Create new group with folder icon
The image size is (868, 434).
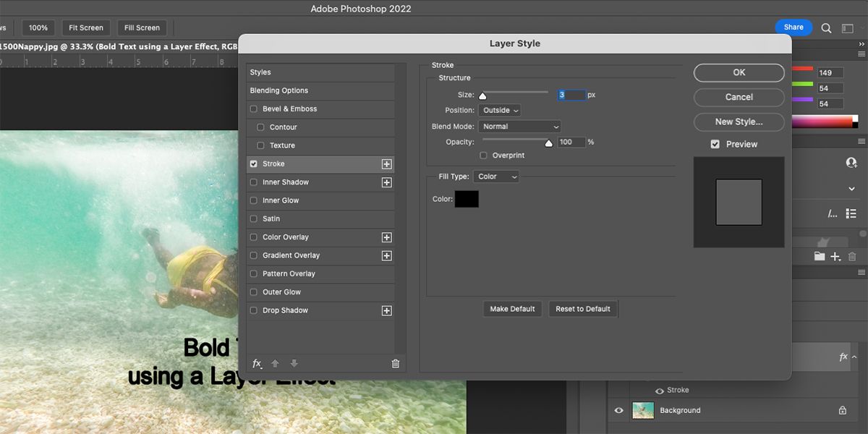click(820, 256)
